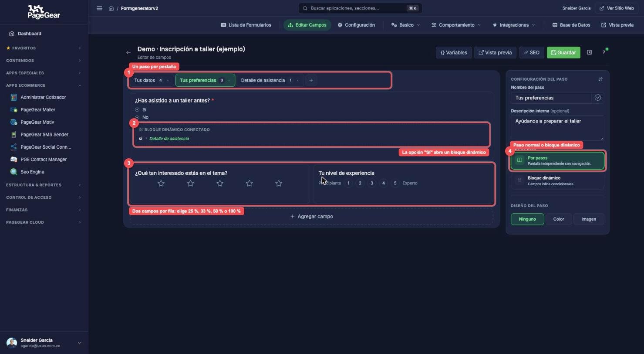Set step design to Ninguno
Image resolution: width=644 pixels, height=354 pixels.
[x=527, y=219]
